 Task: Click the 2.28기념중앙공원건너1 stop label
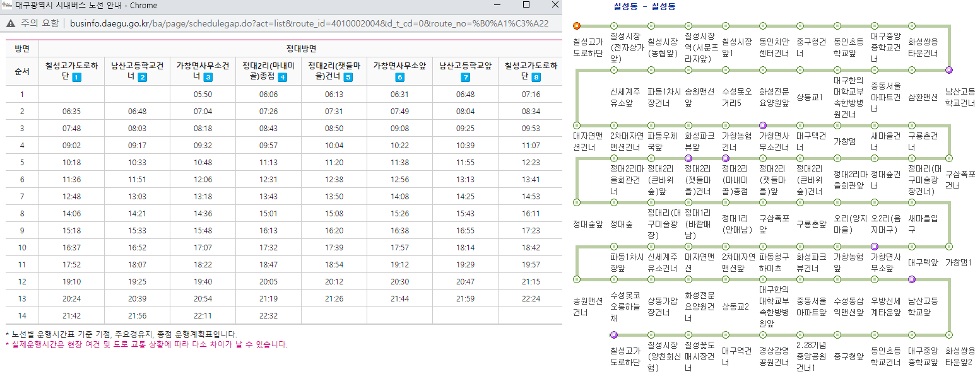(x=812, y=356)
